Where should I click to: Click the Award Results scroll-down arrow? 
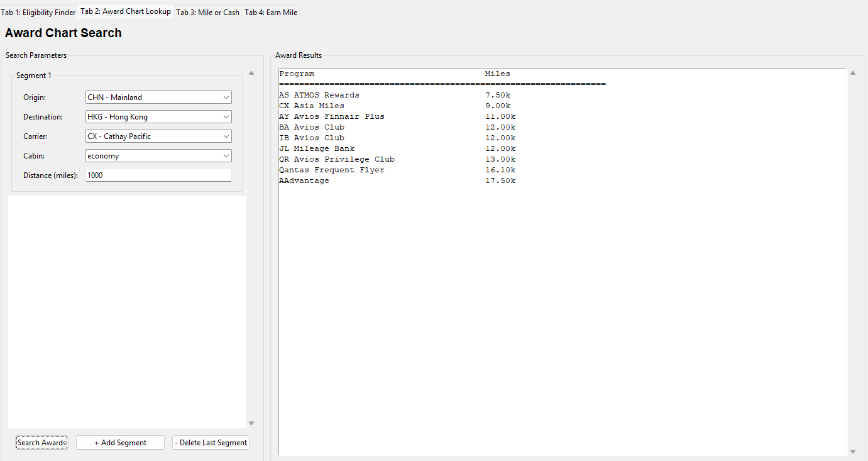point(853,451)
